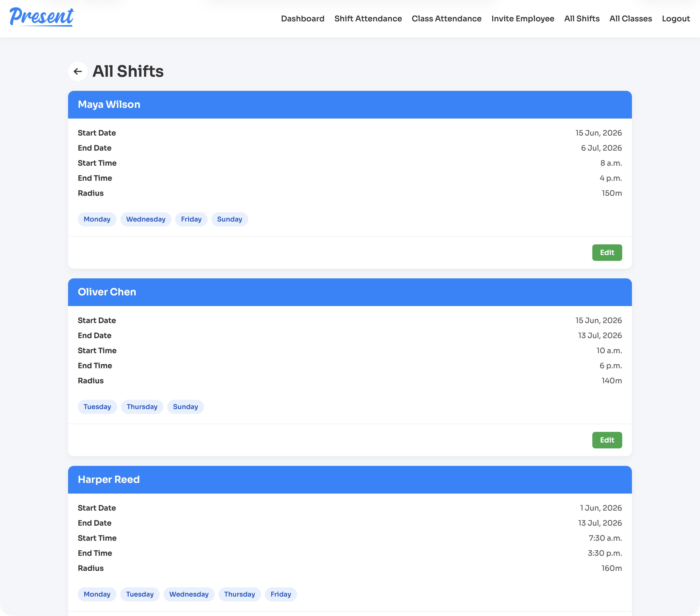Click the All Shifts page heading

[x=128, y=71]
